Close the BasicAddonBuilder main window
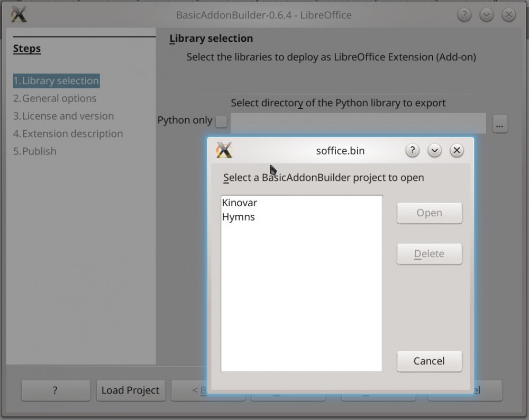The width and height of the screenshot is (529, 420). tap(509, 15)
